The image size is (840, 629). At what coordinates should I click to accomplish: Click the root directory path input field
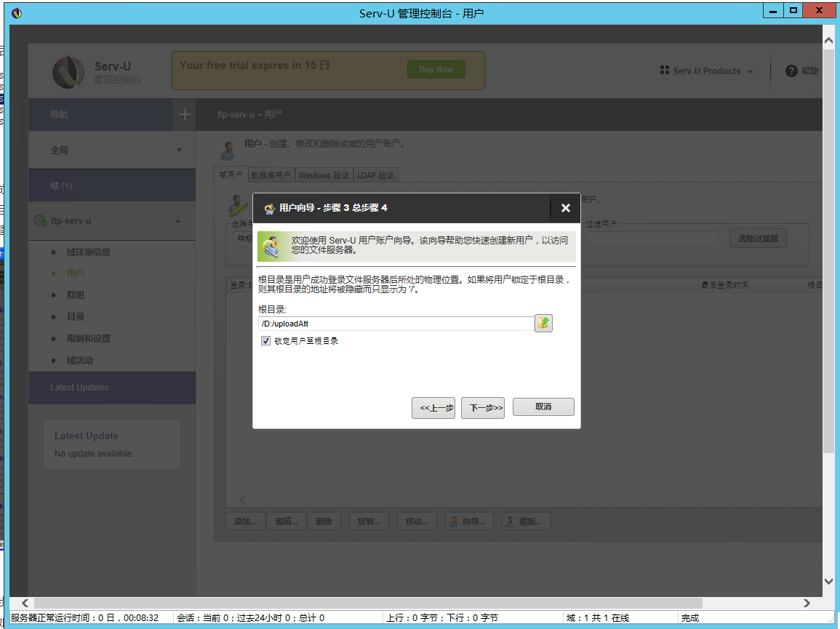click(x=396, y=324)
